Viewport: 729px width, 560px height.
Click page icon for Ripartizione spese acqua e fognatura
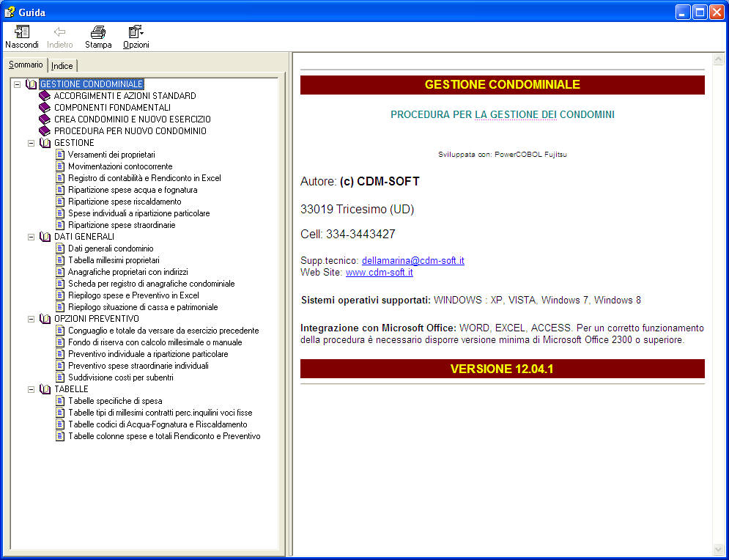60,190
